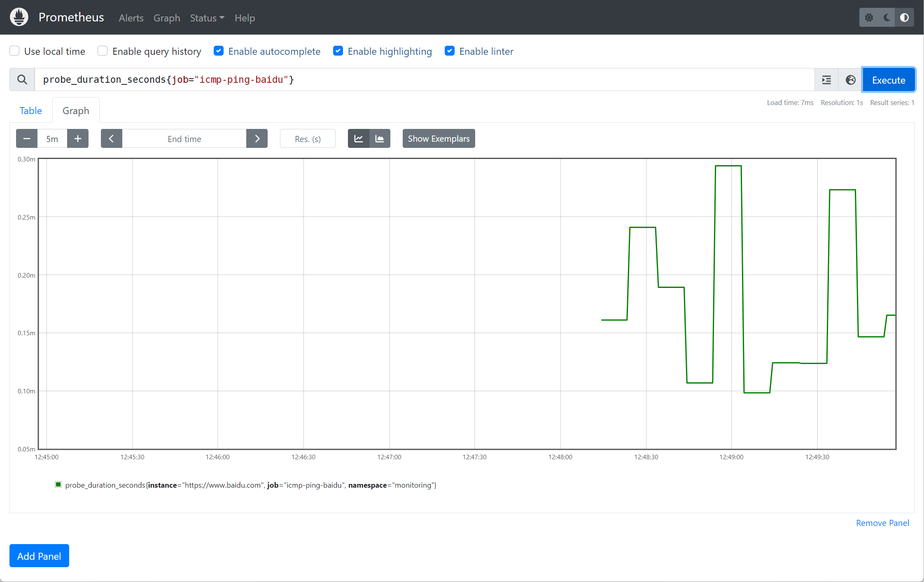This screenshot has height=582, width=924.
Task: Click the search magnifier icon
Action: (x=22, y=79)
